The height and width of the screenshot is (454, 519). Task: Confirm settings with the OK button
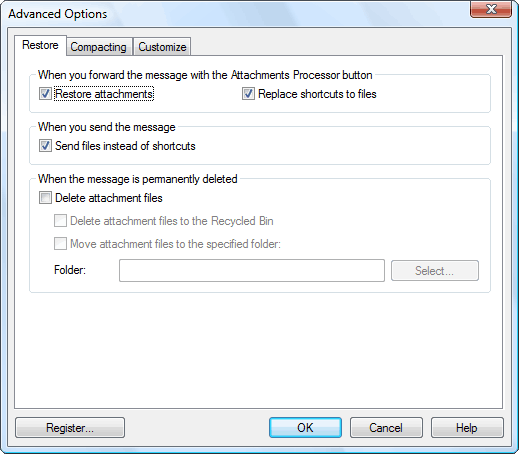(305, 428)
